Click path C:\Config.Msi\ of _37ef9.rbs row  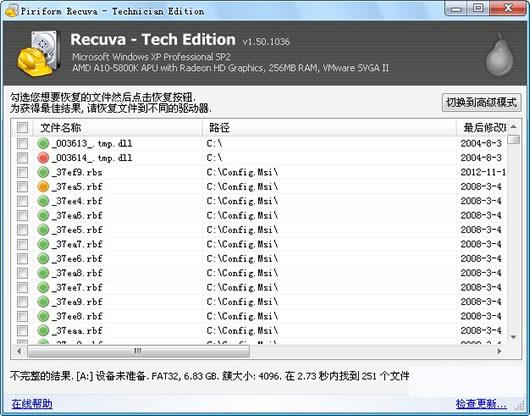tap(242, 172)
